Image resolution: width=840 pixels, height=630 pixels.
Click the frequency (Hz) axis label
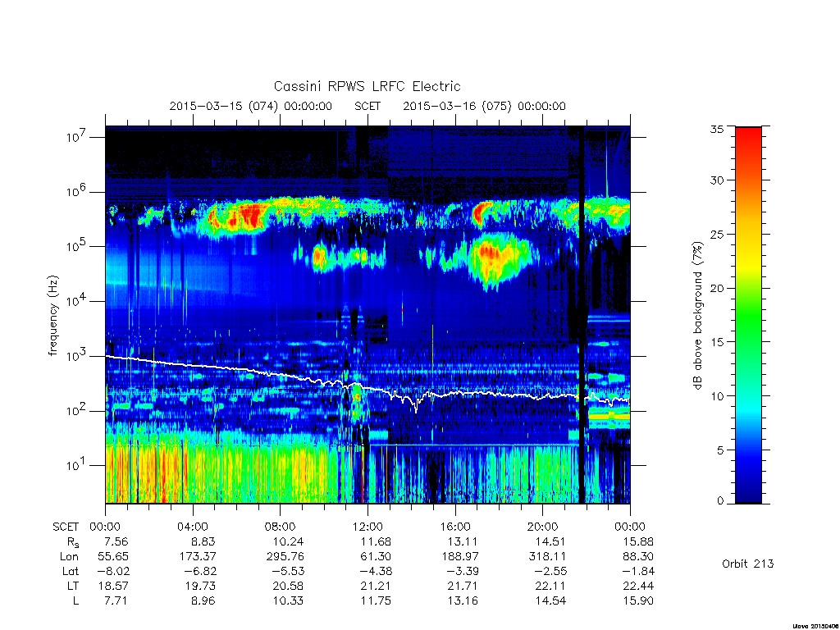[52, 316]
